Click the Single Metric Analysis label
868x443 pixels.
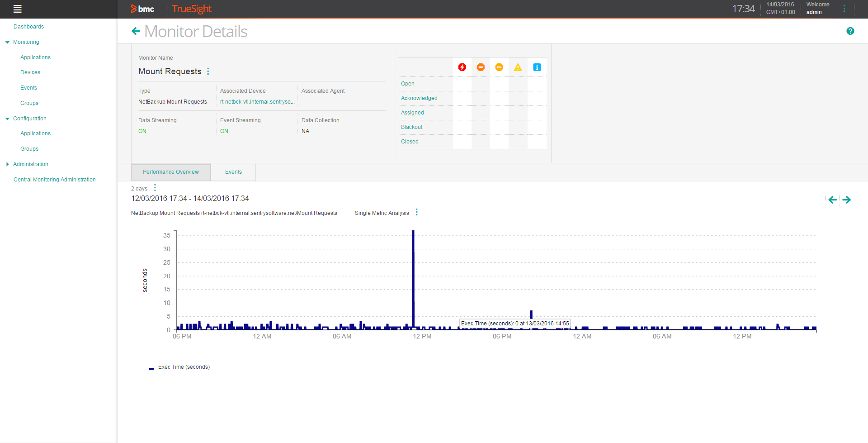382,213
